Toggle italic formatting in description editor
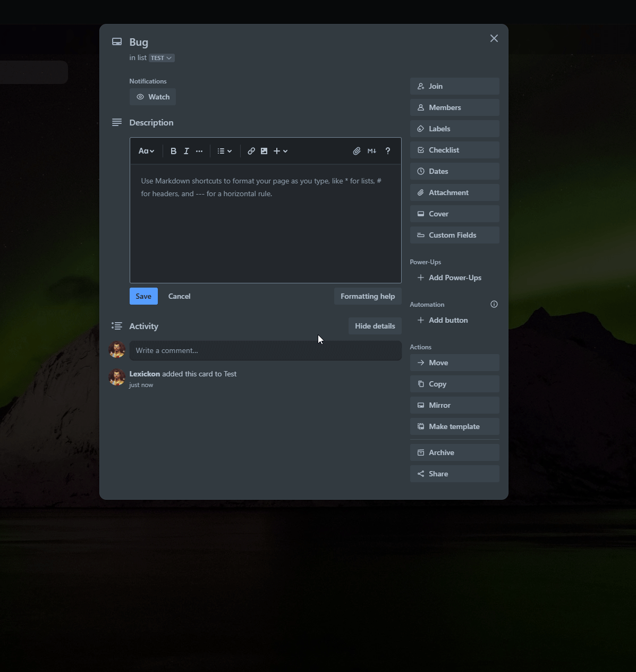This screenshot has width=636, height=672. (186, 151)
